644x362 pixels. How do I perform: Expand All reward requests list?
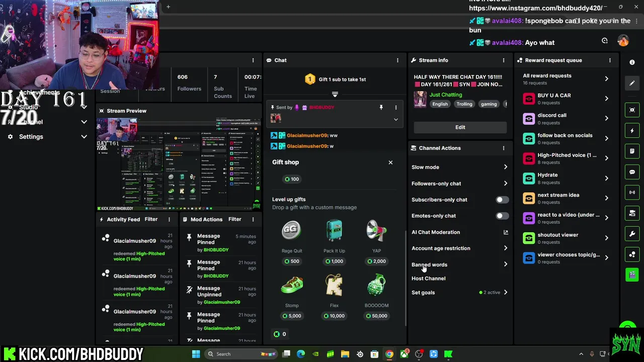click(x=606, y=79)
